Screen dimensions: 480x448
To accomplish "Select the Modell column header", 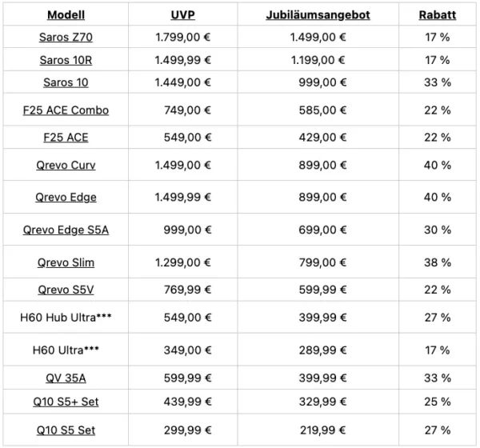I will (66, 14).
